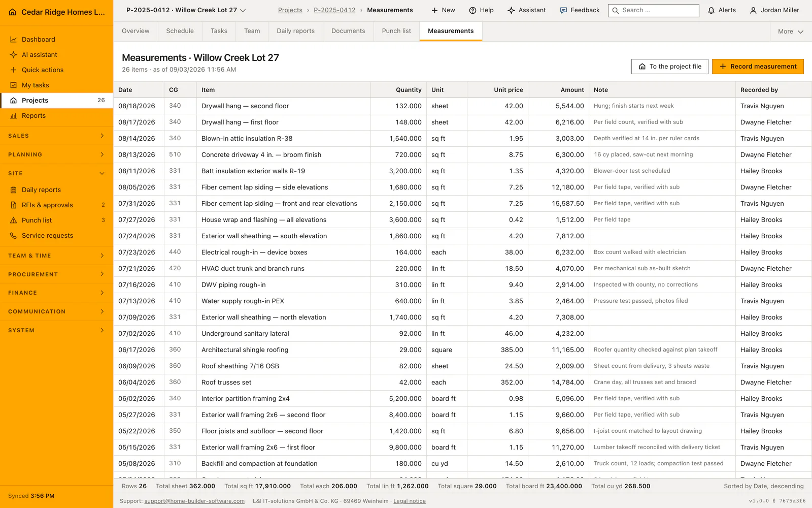View Alerts bell notifications
The width and height of the screenshot is (812, 508).
tap(722, 10)
